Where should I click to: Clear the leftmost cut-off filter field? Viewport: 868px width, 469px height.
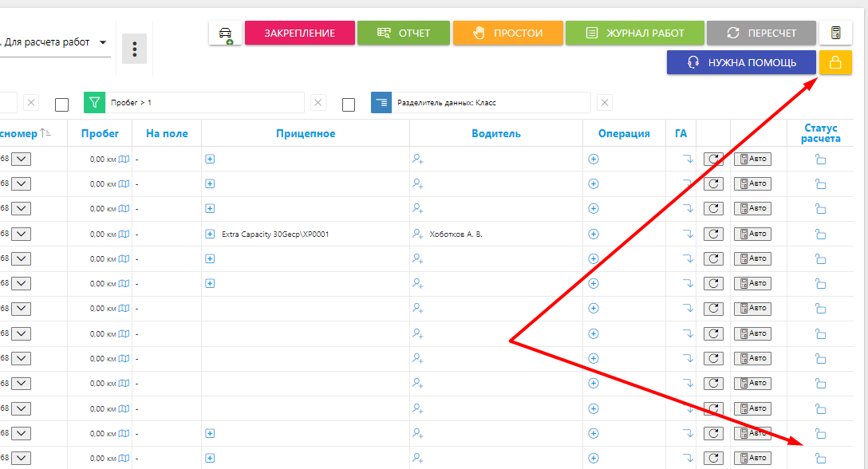point(31,102)
